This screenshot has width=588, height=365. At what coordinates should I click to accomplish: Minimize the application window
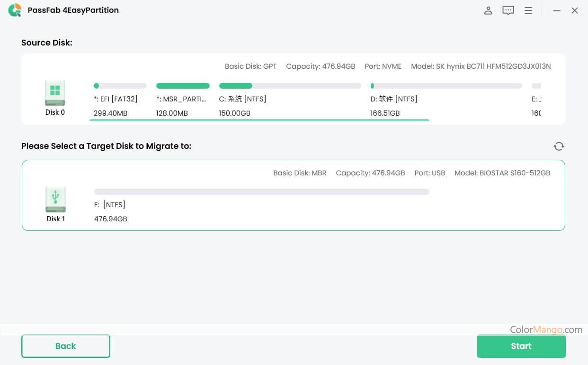point(557,10)
